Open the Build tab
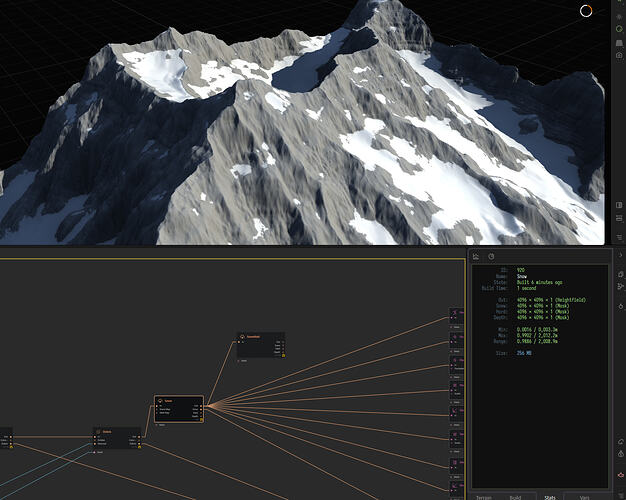Image resolution: width=626 pixels, height=500 pixels. [515, 497]
